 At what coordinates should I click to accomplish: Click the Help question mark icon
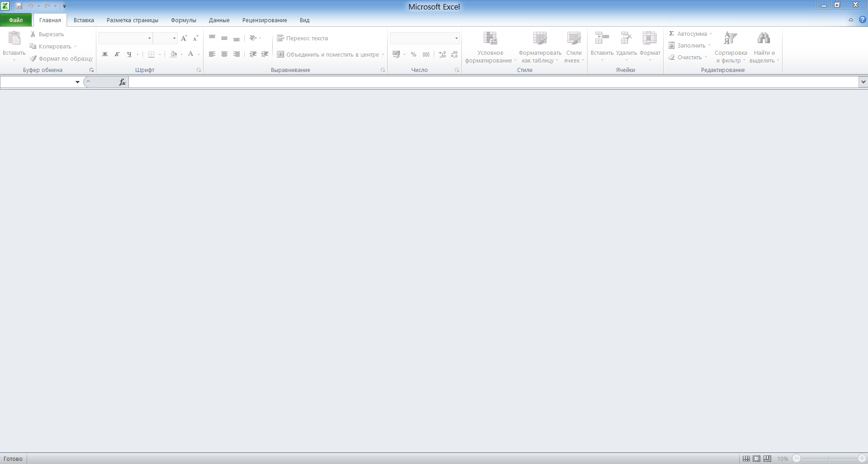pyautogui.click(x=862, y=20)
